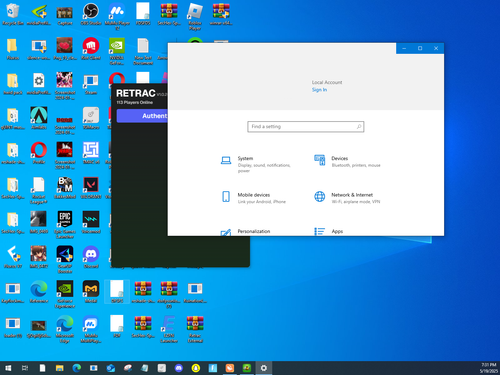
Task: Select the Roblox Player desktop shortcut
Action: [x=195, y=17]
